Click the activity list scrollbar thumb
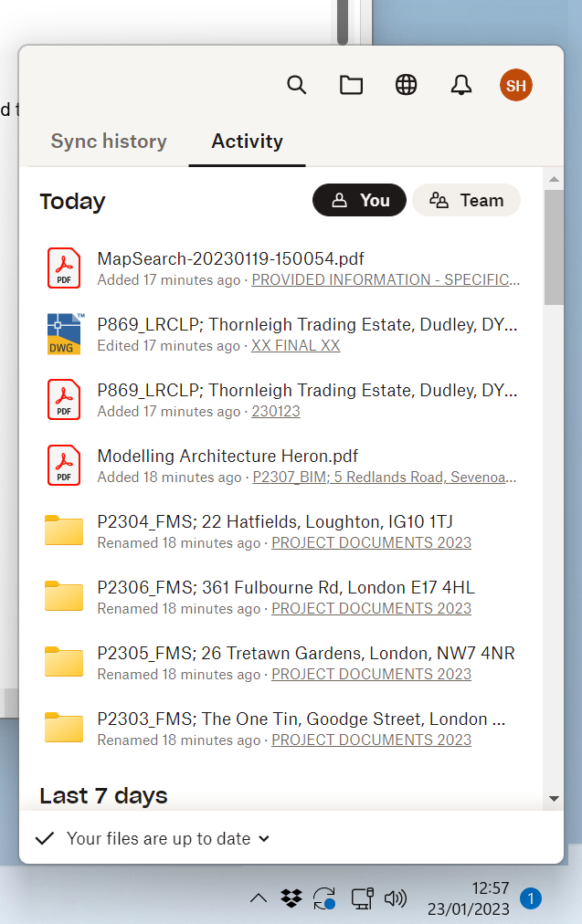Viewport: 582px width, 924px height. click(x=554, y=247)
